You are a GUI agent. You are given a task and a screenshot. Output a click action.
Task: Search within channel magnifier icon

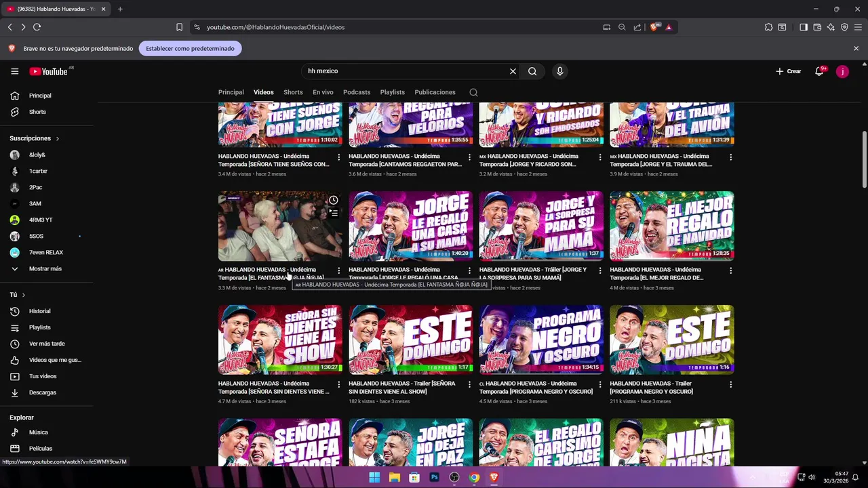(x=473, y=92)
